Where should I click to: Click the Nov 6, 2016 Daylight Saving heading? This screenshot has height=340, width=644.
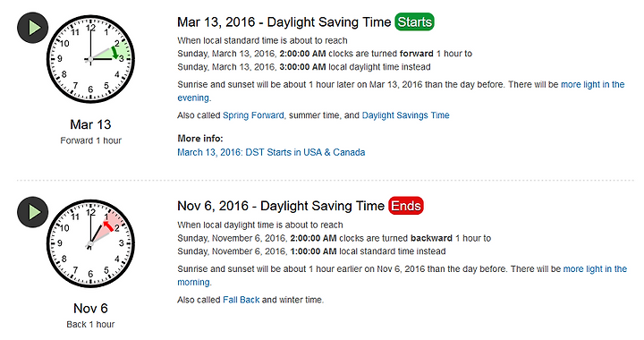[281, 206]
